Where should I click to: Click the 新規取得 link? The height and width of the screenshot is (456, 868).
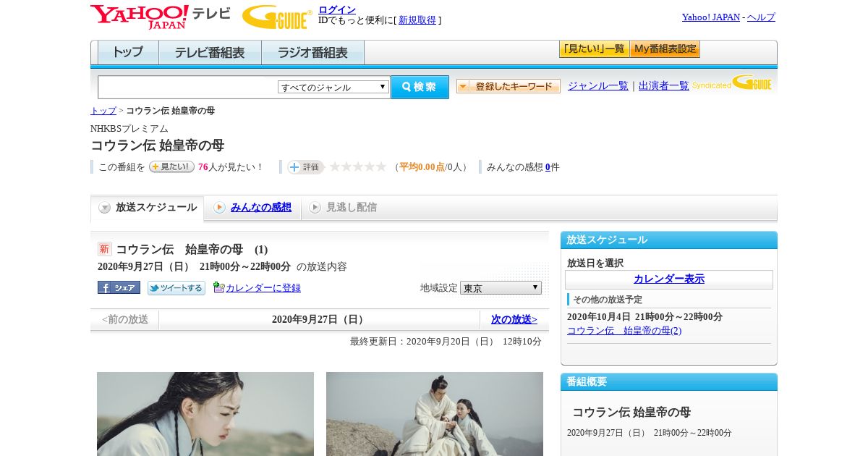417,20
